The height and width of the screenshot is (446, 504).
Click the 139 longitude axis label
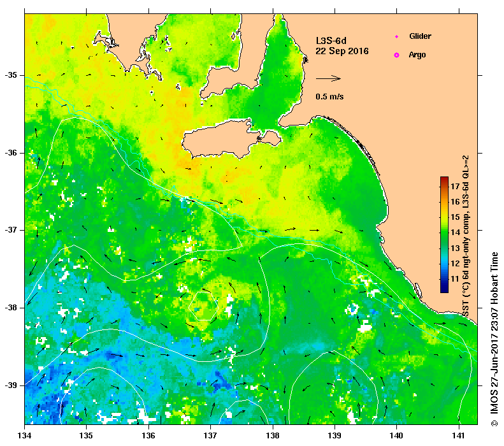click(335, 436)
